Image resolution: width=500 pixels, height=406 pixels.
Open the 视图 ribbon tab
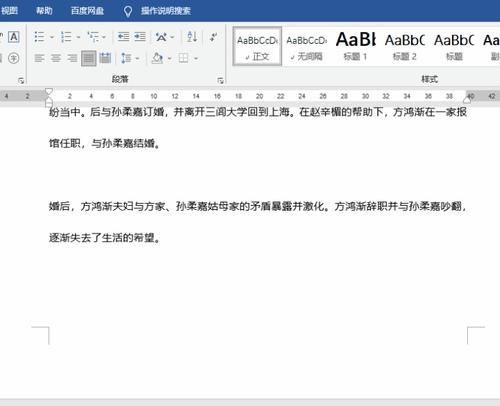pyautogui.click(x=9, y=11)
